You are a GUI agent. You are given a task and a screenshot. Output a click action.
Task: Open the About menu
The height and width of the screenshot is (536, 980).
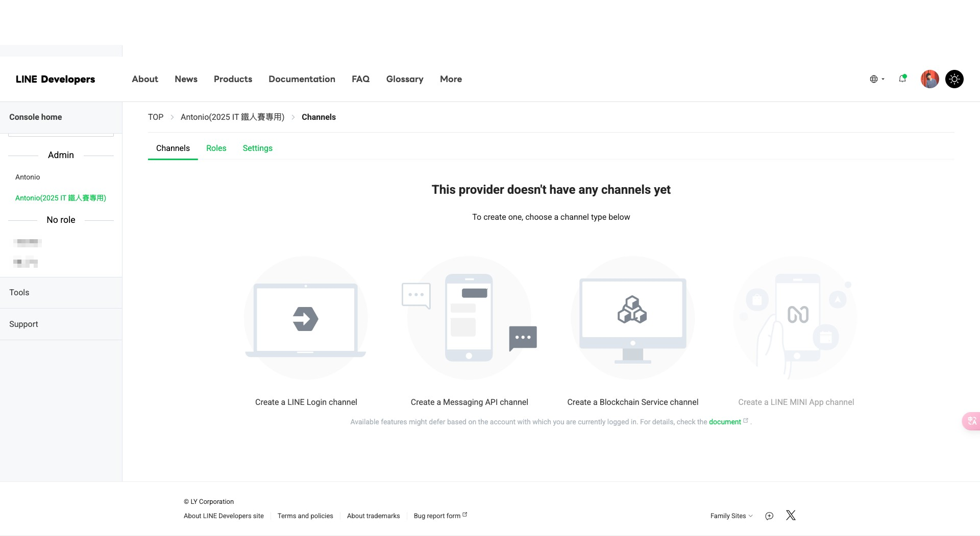tap(145, 79)
